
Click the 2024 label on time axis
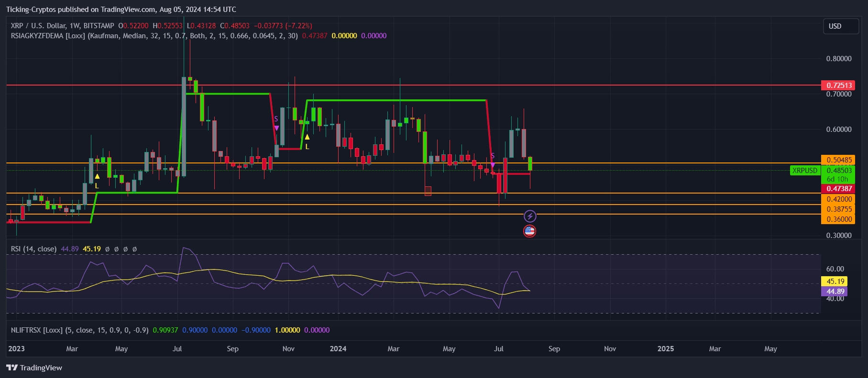point(338,349)
